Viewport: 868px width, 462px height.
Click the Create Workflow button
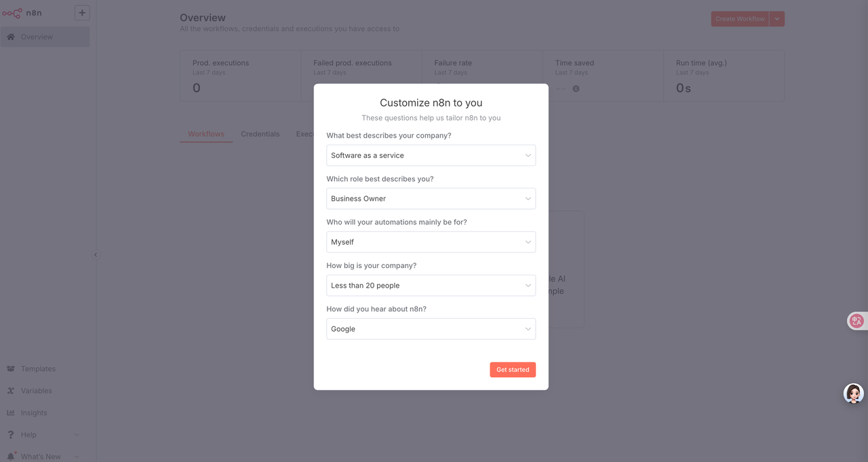click(740, 19)
